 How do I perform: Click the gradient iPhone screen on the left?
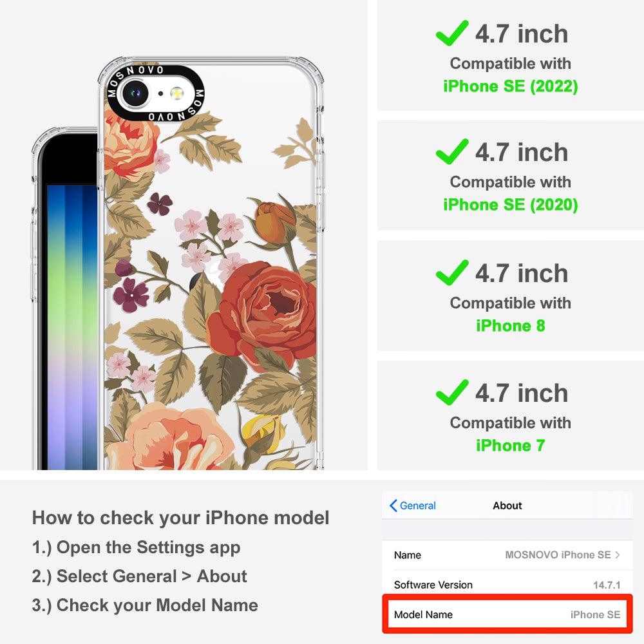pyautogui.click(x=72, y=327)
